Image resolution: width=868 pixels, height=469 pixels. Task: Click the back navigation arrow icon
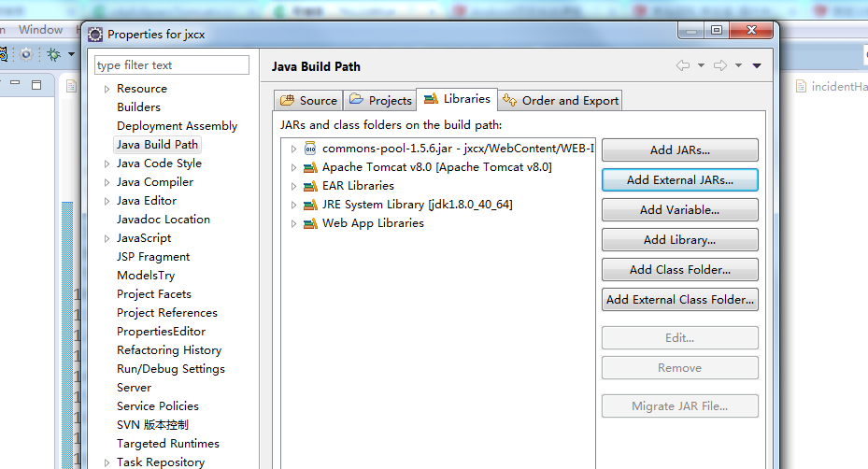click(x=683, y=65)
